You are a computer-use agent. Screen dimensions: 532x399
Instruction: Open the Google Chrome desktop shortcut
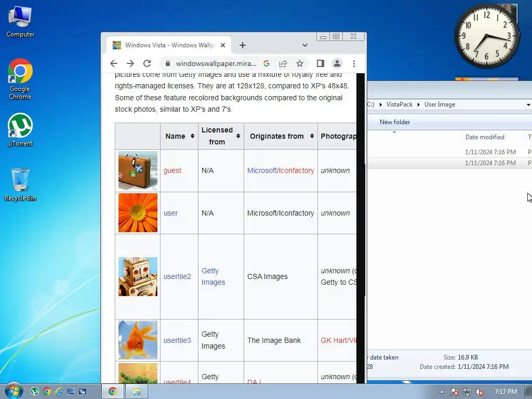(x=20, y=79)
